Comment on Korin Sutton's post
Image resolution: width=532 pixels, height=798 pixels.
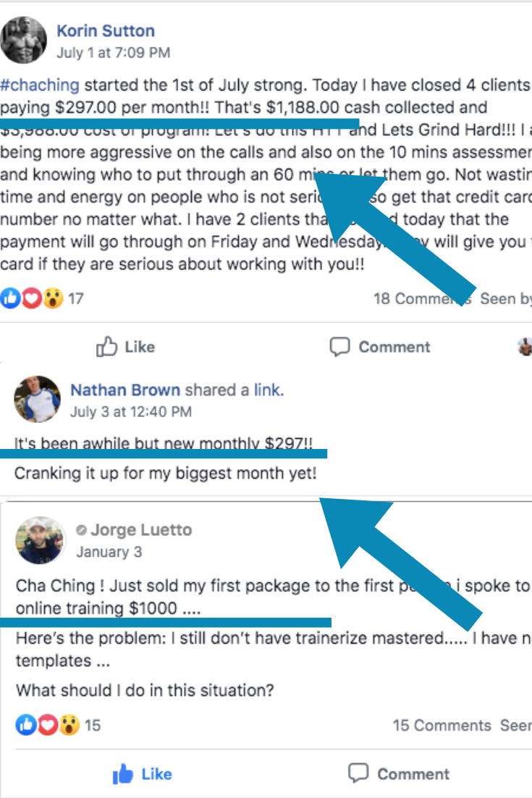click(380, 347)
